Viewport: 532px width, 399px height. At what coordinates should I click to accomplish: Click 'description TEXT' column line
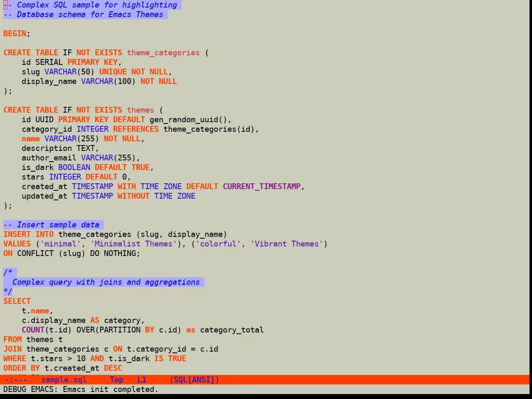point(60,148)
